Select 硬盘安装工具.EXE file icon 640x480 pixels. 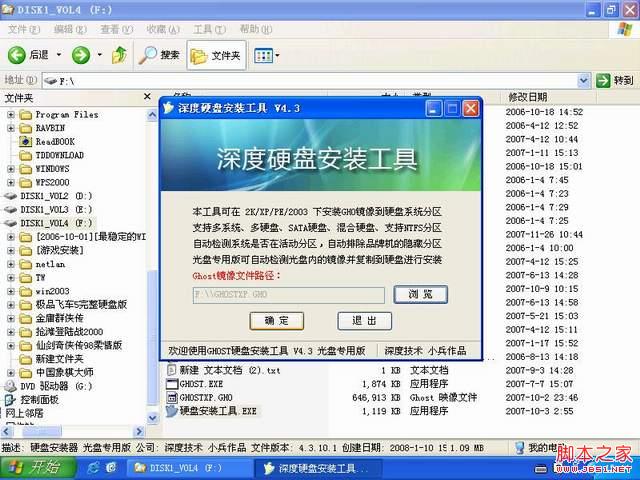click(x=172, y=411)
